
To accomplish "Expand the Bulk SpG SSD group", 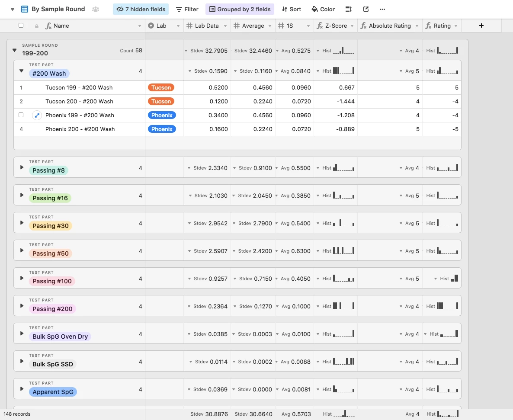I will 22,362.
